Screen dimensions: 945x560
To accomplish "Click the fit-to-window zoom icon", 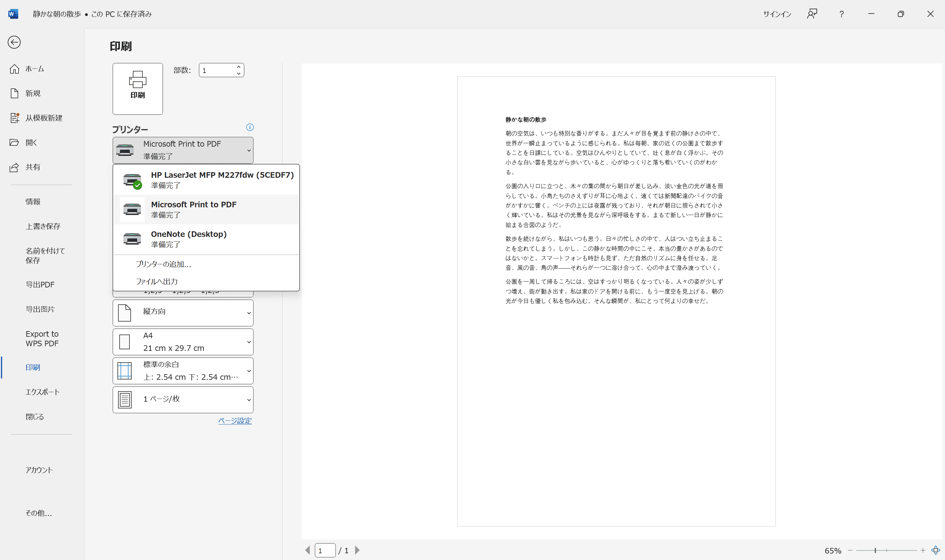I will point(936,550).
